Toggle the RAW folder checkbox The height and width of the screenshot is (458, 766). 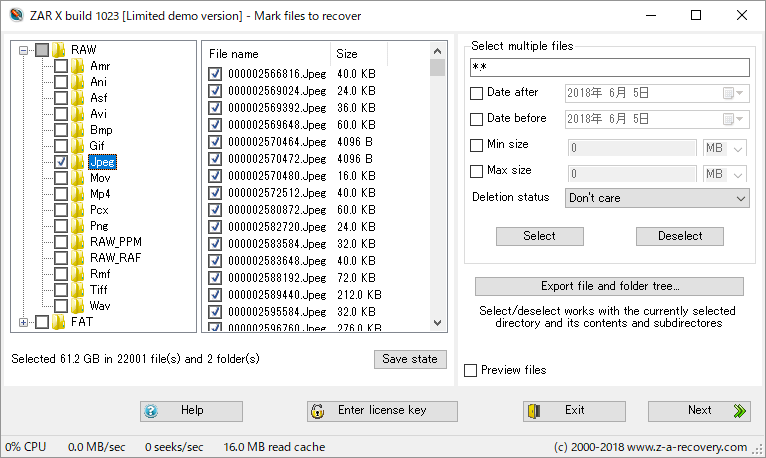(x=42, y=50)
